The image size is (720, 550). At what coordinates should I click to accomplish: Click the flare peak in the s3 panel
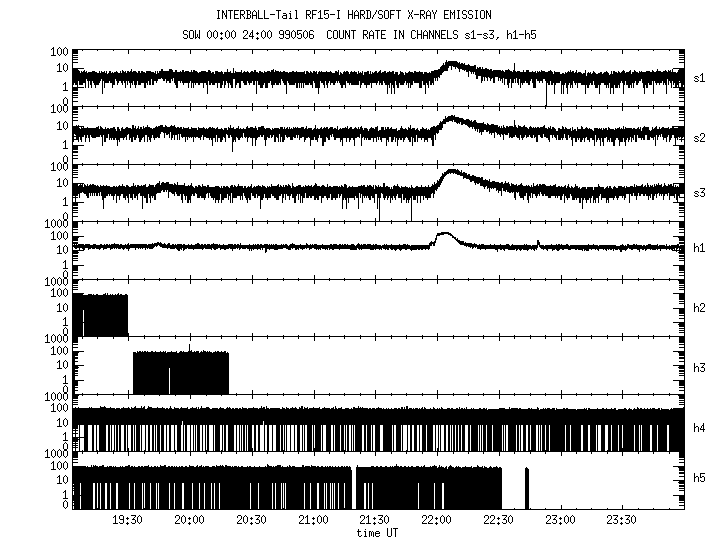point(451,172)
